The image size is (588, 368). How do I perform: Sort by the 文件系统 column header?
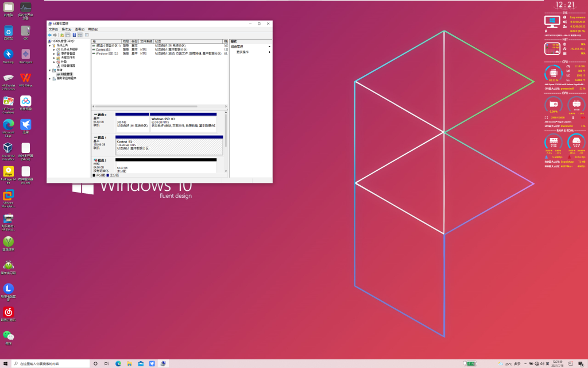tap(146, 41)
